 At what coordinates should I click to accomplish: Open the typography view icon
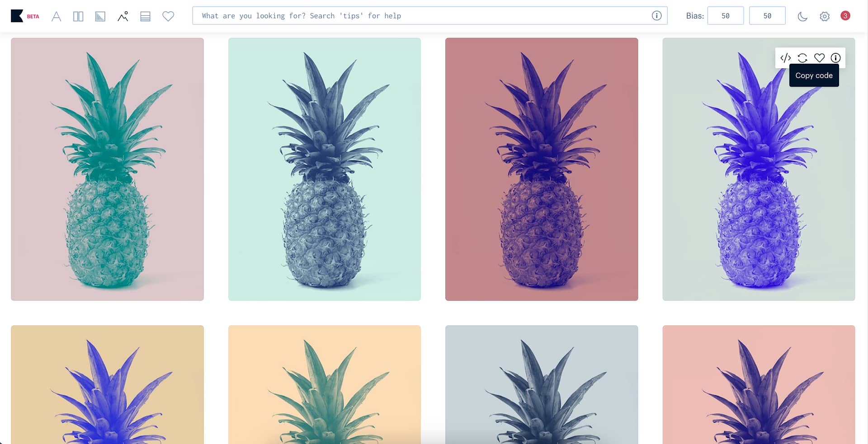click(56, 16)
